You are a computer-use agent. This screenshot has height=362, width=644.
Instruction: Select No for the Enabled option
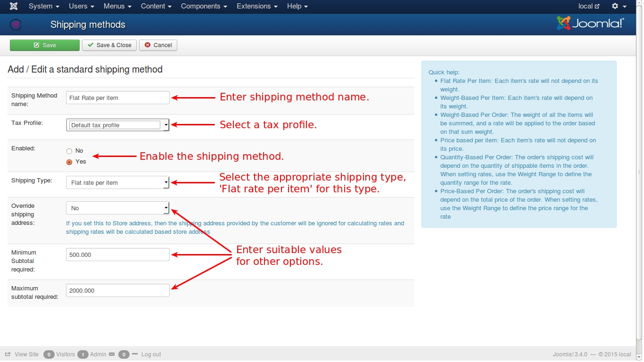click(69, 151)
